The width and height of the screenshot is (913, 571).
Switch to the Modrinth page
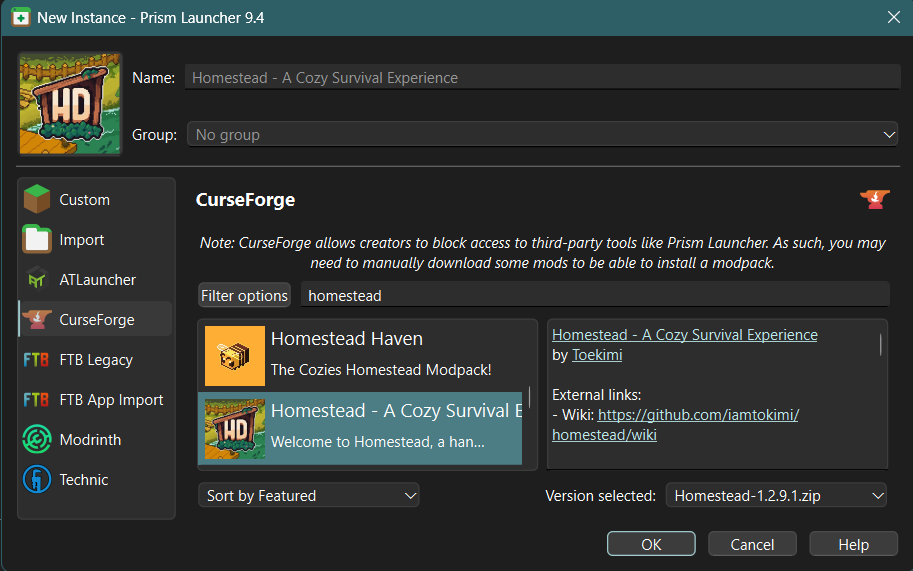96,439
